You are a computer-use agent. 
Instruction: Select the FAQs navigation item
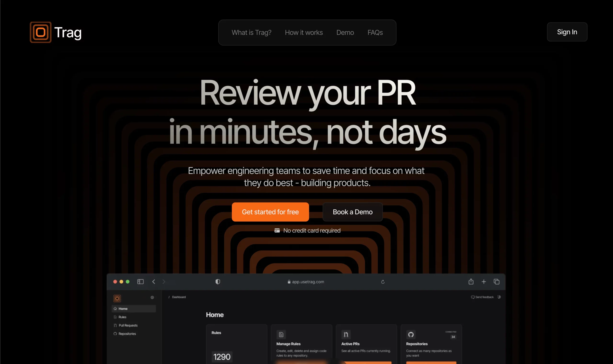pyautogui.click(x=375, y=32)
